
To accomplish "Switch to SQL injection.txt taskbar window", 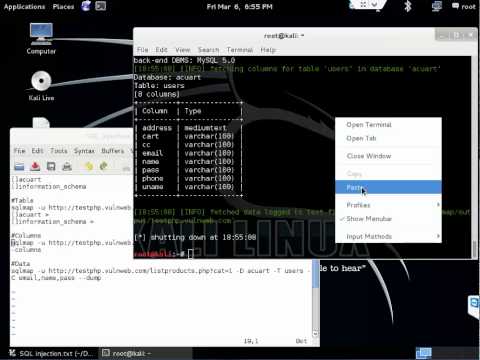I will [51, 353].
